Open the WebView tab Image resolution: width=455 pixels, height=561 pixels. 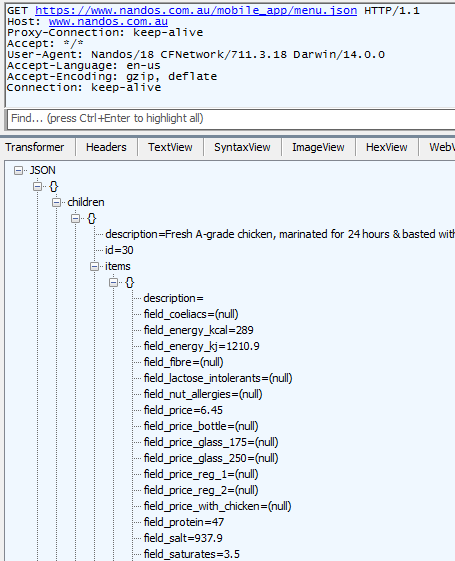tap(437, 147)
